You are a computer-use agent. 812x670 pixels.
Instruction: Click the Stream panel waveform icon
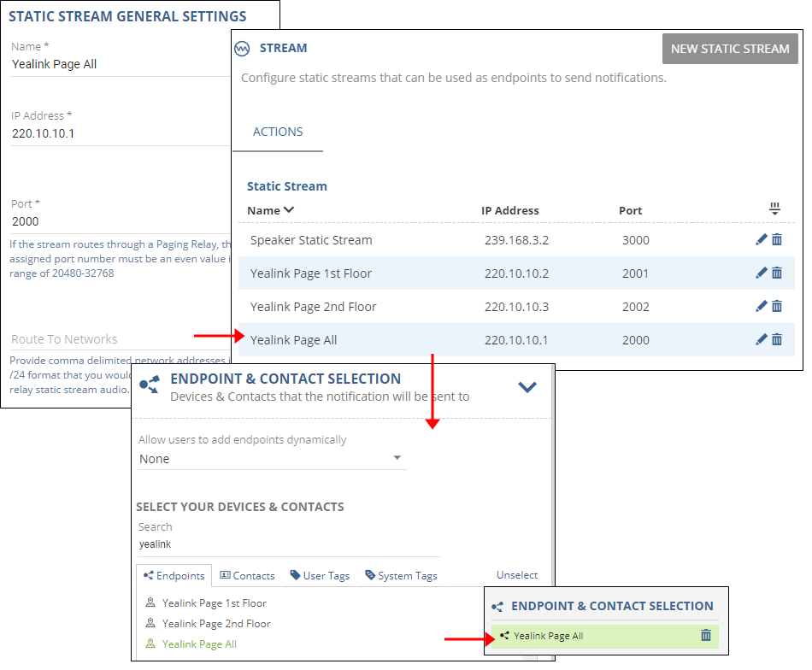242,49
